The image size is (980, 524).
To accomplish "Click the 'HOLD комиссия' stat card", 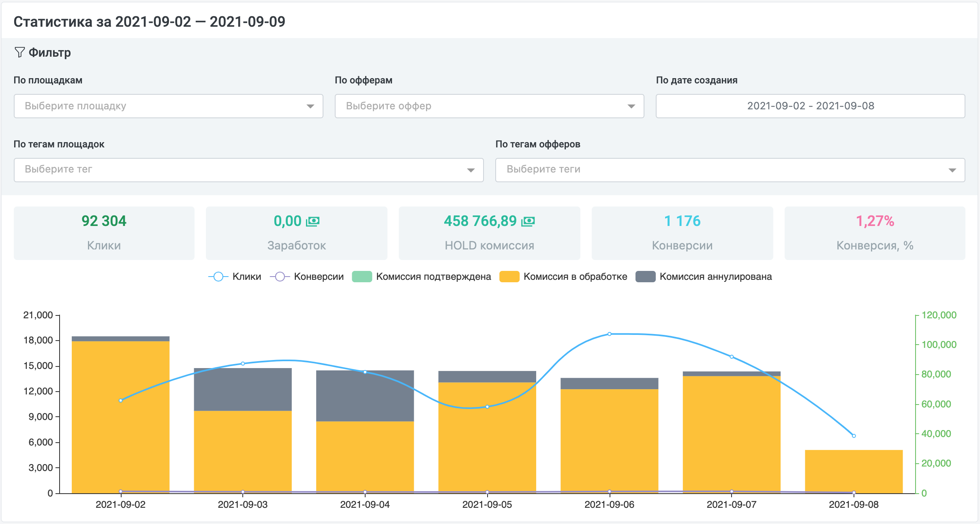I will click(x=490, y=233).
